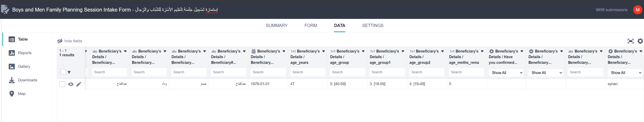Check the select-all rows checkbox
The image size is (644, 122).
point(63,72)
